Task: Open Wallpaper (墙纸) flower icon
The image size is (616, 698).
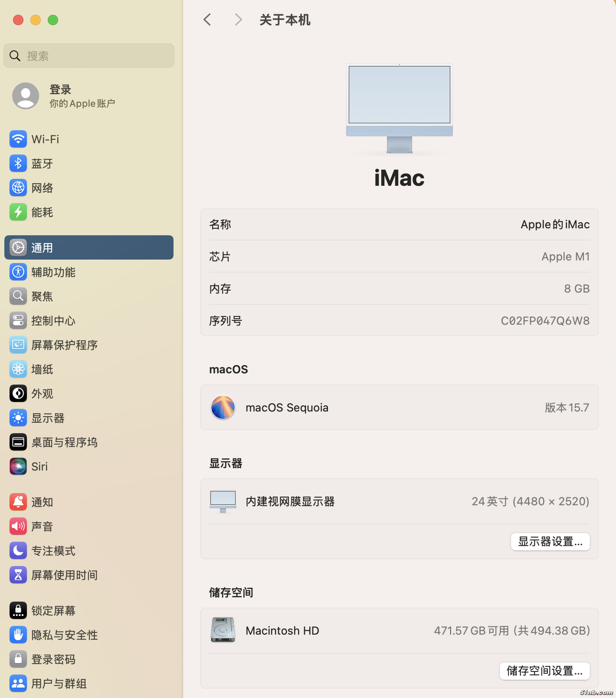Action: (18, 369)
